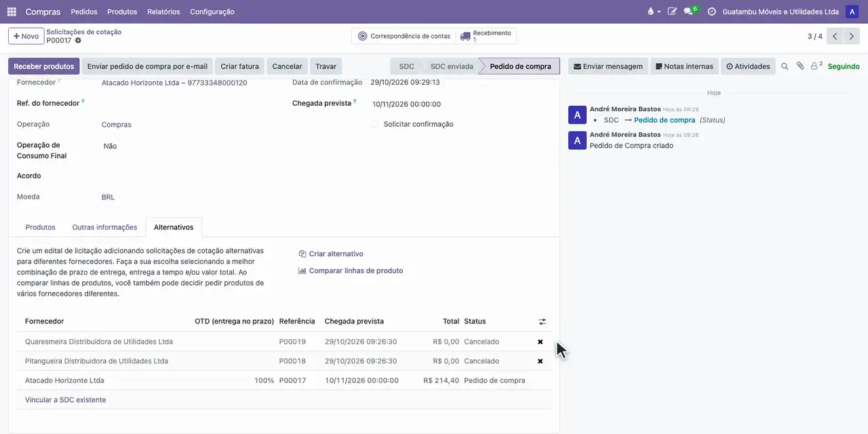Show followers person icon

point(816,66)
